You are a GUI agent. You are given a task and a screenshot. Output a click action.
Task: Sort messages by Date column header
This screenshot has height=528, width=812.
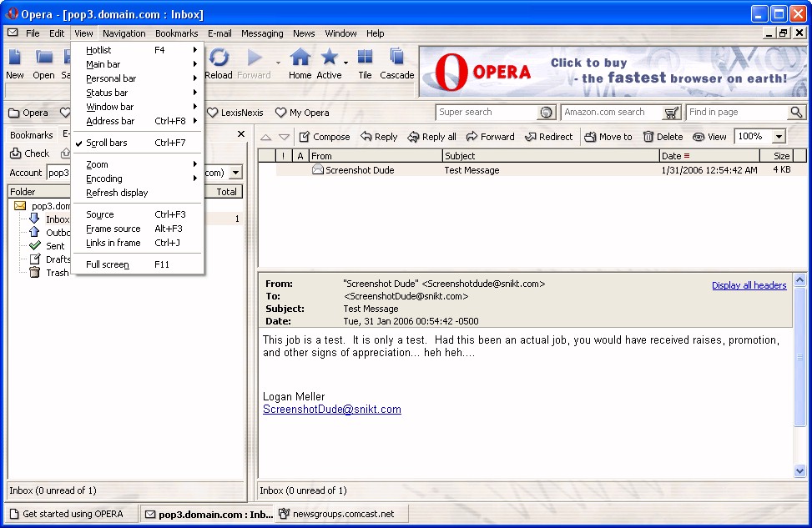pos(709,156)
